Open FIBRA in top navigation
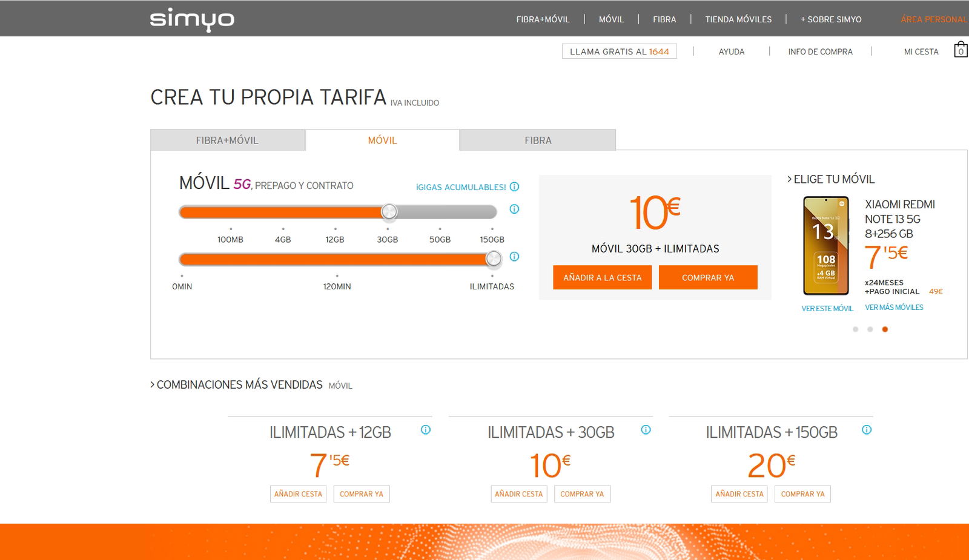Image resolution: width=969 pixels, height=560 pixels. tap(664, 19)
